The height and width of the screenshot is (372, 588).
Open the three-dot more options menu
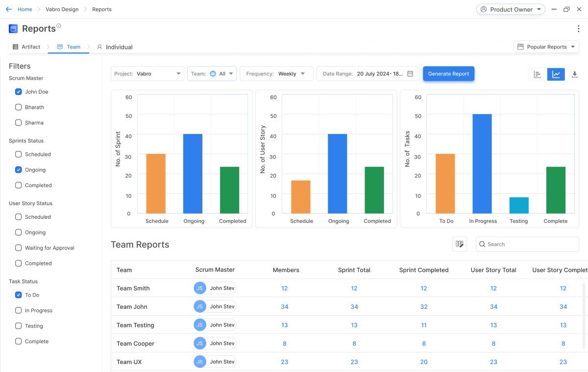point(579,29)
